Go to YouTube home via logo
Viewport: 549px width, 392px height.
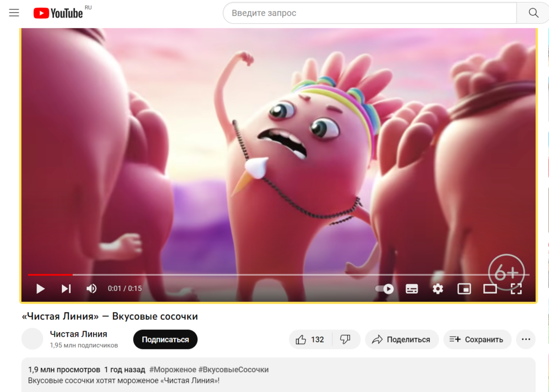point(58,13)
